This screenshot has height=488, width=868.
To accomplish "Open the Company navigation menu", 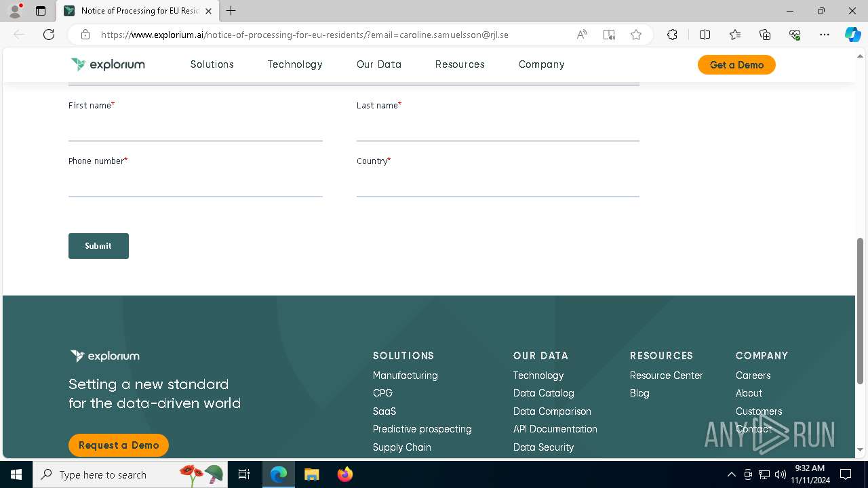I will [541, 64].
